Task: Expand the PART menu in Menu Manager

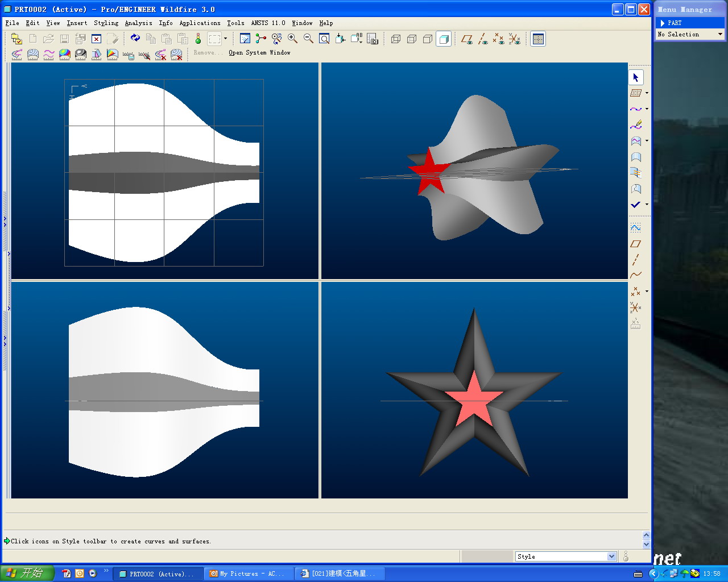Action: point(690,23)
